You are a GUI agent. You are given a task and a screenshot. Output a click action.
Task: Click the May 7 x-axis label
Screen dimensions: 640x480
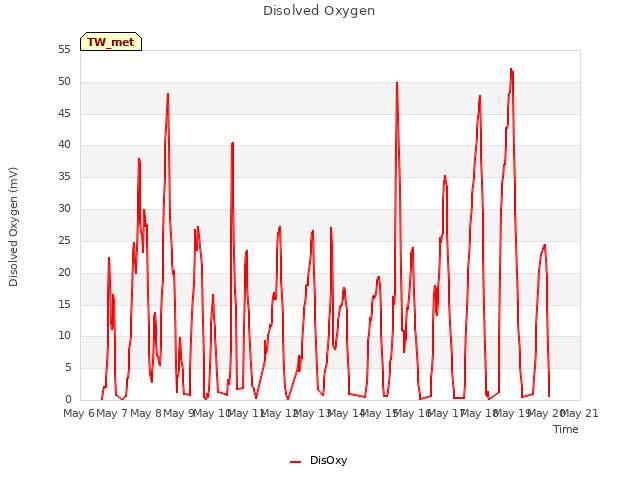point(112,413)
